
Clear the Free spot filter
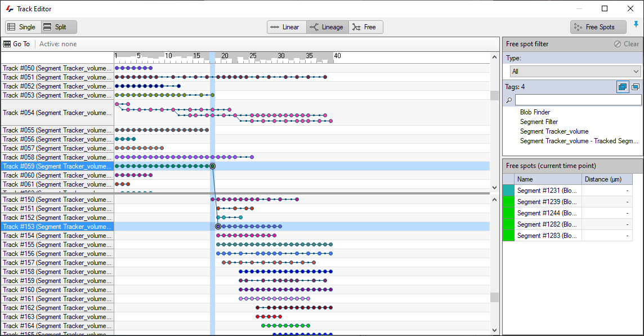pos(627,43)
